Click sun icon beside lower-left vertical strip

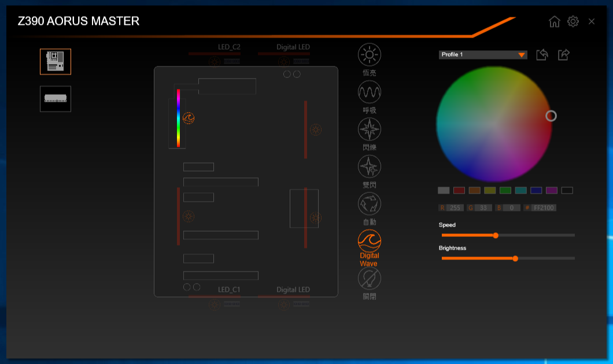(x=189, y=216)
